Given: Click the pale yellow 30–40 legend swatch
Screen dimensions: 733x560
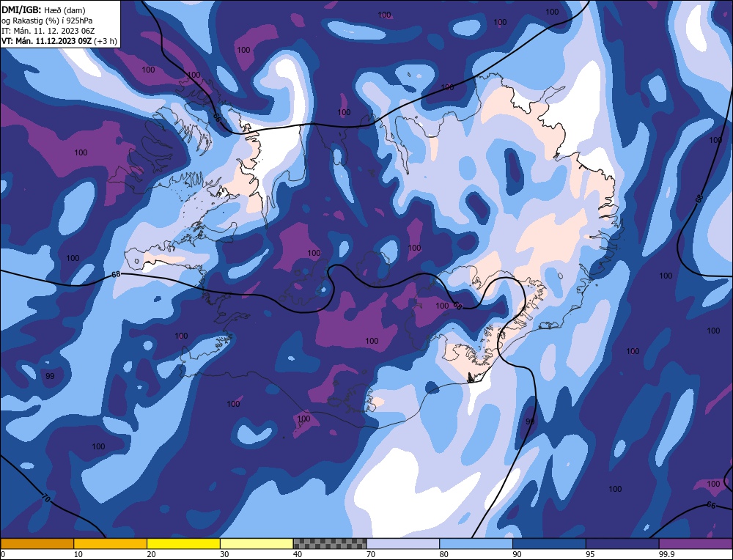Looking at the screenshot, I should [x=257, y=543].
